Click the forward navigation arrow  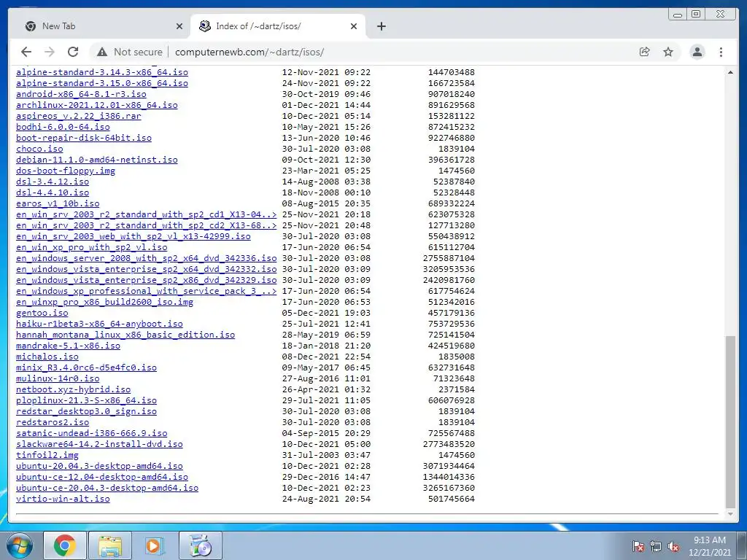pyautogui.click(x=49, y=52)
